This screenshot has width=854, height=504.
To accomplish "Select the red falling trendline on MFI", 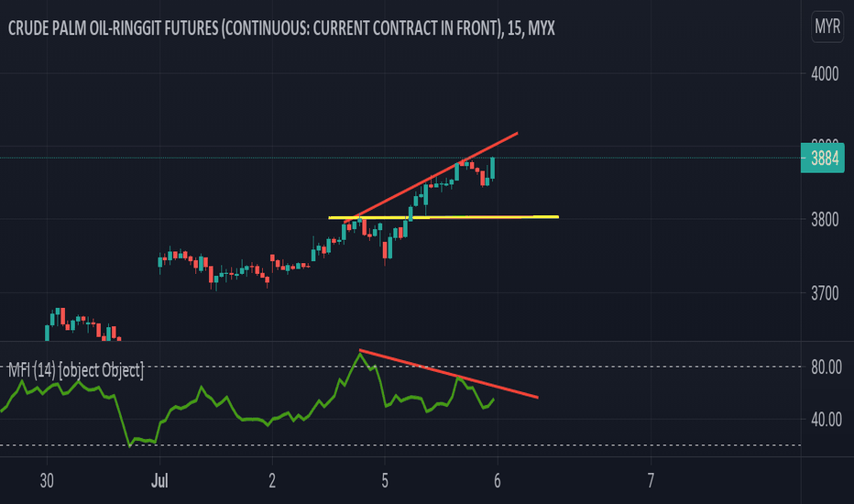I will pyautogui.click(x=449, y=374).
